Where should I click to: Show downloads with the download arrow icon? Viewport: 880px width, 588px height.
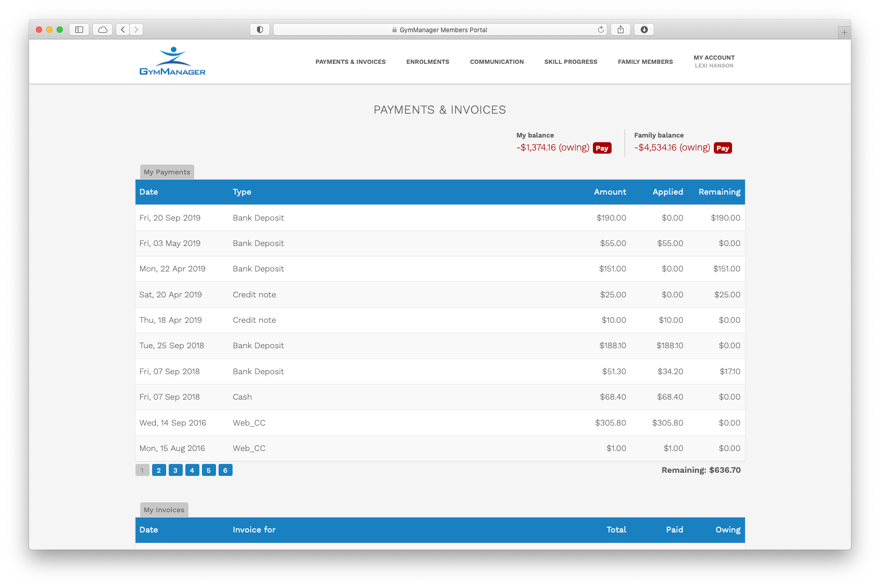coord(644,30)
